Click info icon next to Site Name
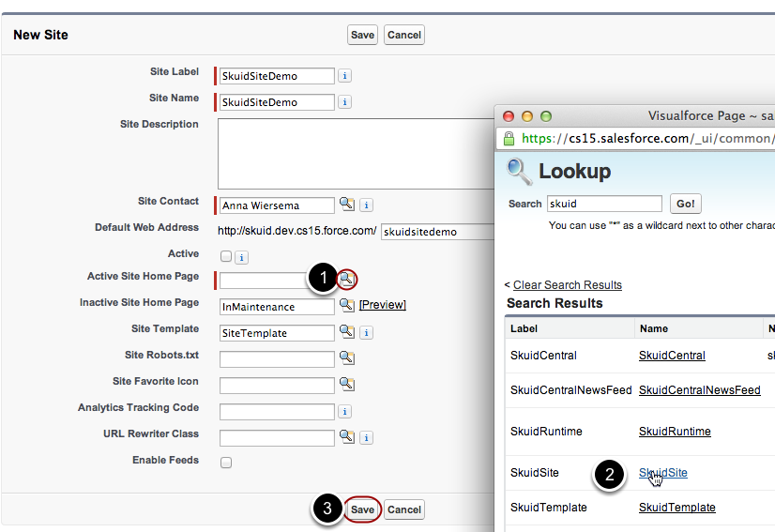The width and height of the screenshot is (775, 532). click(x=345, y=102)
